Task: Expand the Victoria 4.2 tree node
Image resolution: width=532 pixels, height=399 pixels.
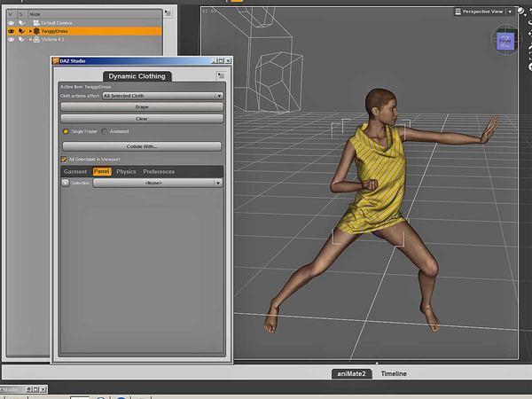Action: pyautogui.click(x=30, y=39)
